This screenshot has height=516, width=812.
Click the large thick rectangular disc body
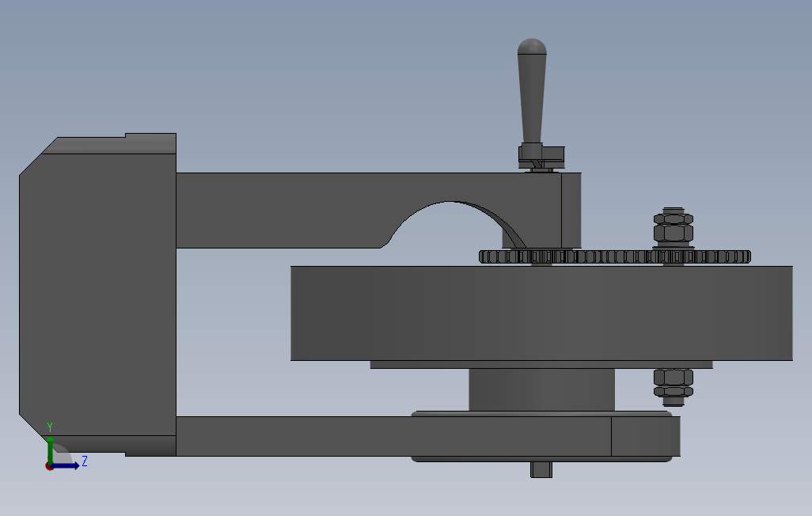pyautogui.click(x=541, y=313)
